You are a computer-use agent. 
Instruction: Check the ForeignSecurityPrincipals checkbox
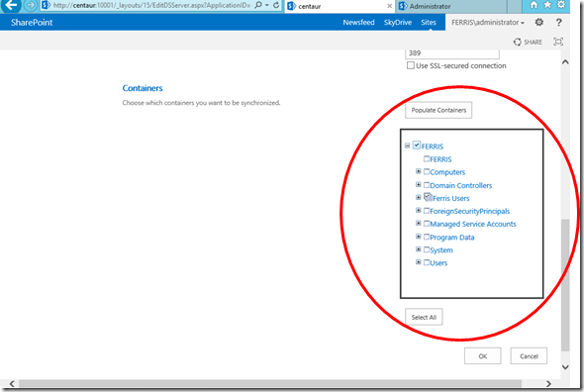pyautogui.click(x=427, y=211)
